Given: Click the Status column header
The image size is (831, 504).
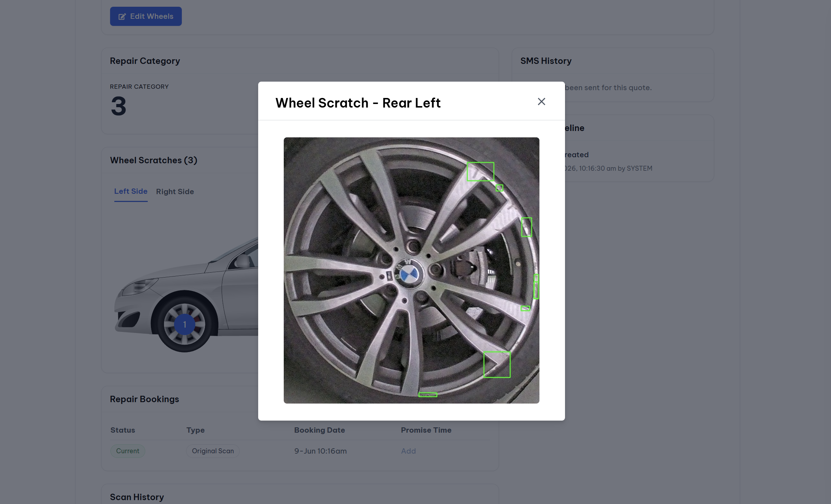Looking at the screenshot, I should [x=123, y=430].
